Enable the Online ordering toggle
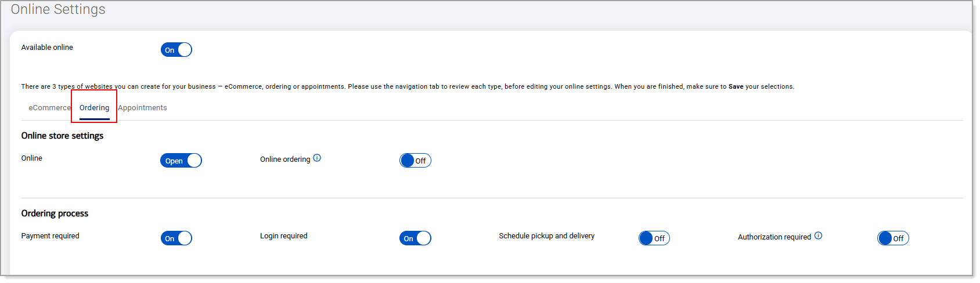This screenshot has height=283, width=980. (x=415, y=161)
